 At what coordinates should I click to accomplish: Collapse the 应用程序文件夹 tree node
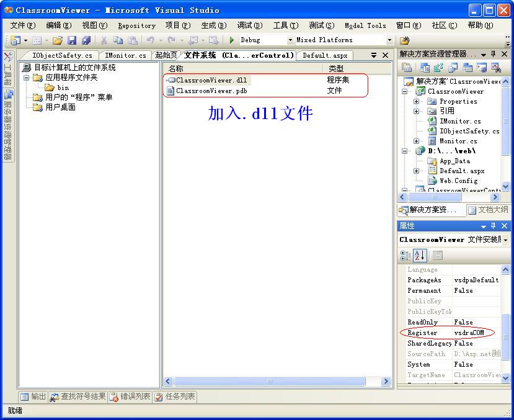(x=27, y=78)
